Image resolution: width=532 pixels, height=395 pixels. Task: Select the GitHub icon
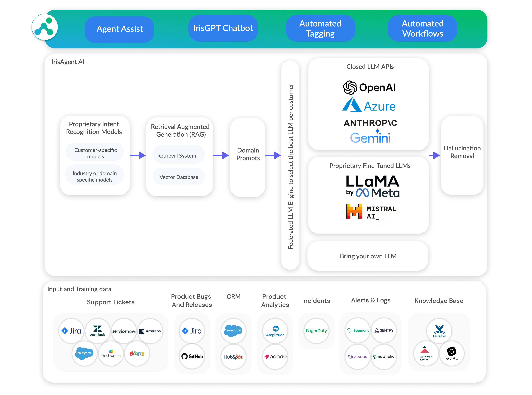point(192,356)
